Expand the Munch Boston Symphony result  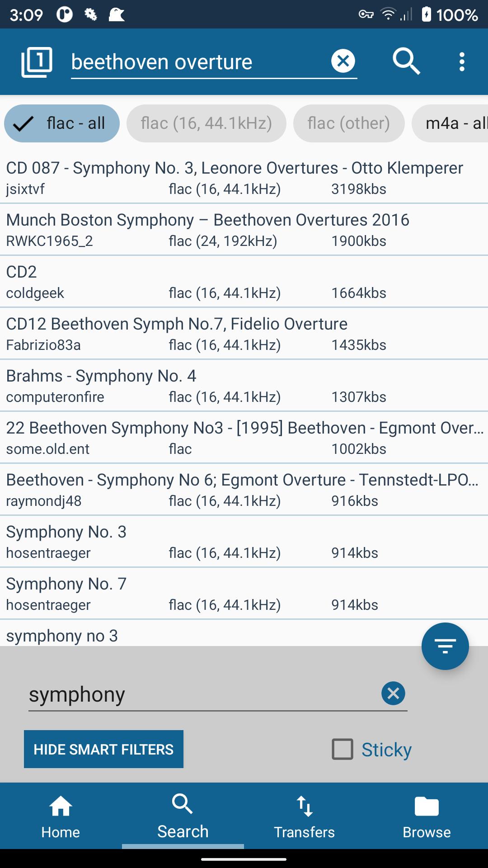[244, 230]
